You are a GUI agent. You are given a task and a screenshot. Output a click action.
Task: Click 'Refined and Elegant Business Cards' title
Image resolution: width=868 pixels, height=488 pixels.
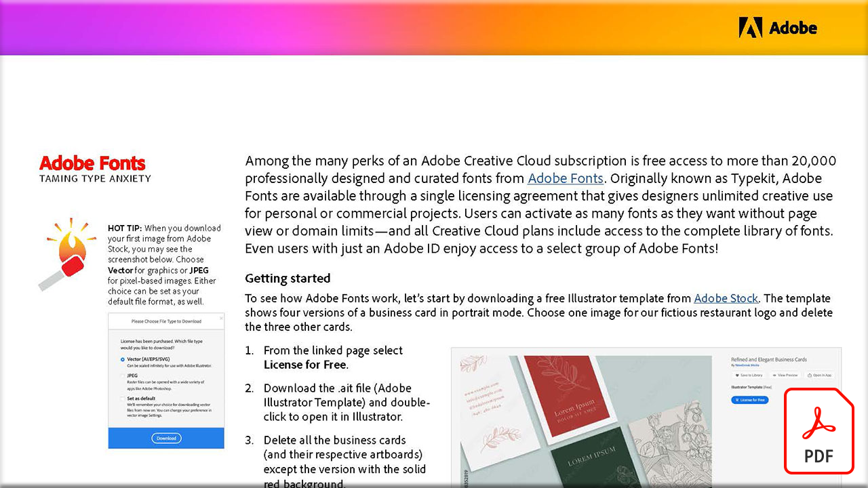coord(769,359)
